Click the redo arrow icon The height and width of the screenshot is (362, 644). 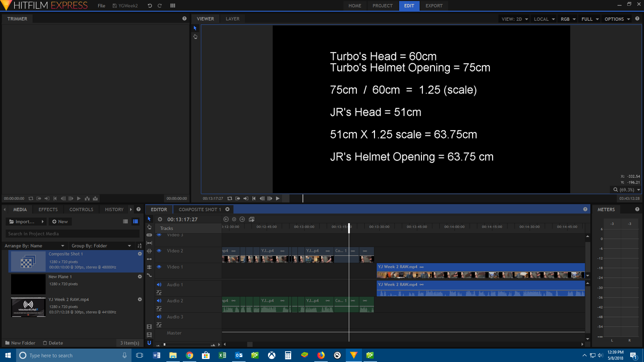click(x=159, y=6)
